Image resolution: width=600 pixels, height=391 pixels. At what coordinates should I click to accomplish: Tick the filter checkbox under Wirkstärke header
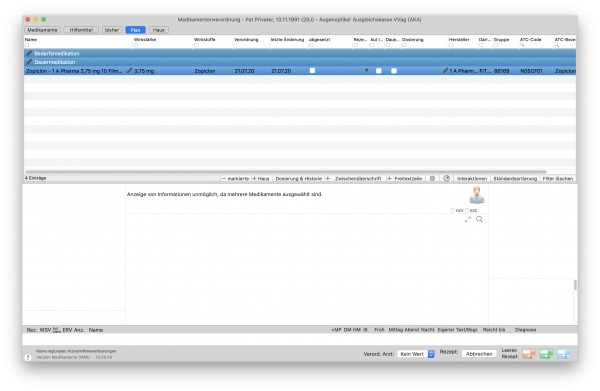(135, 45)
